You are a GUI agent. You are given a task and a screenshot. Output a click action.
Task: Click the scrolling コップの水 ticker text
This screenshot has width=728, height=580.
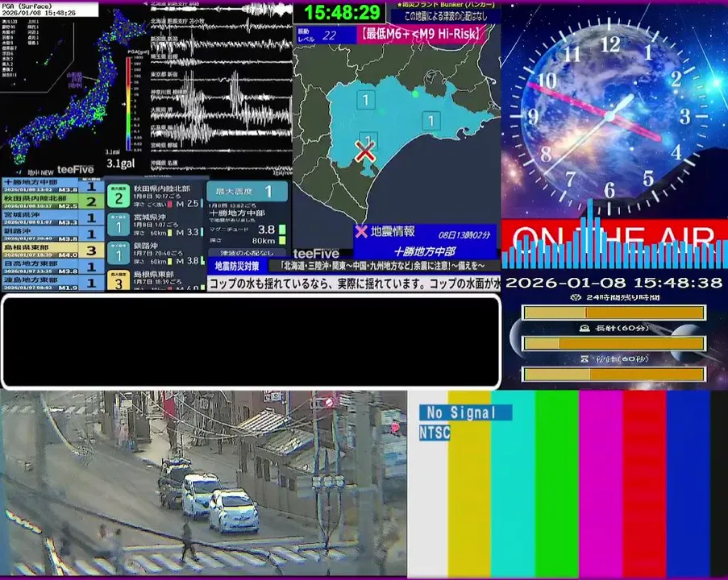click(354, 284)
